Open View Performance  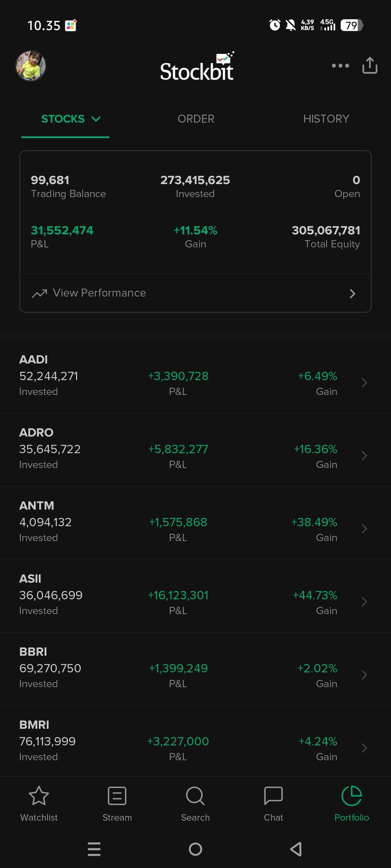[195, 293]
